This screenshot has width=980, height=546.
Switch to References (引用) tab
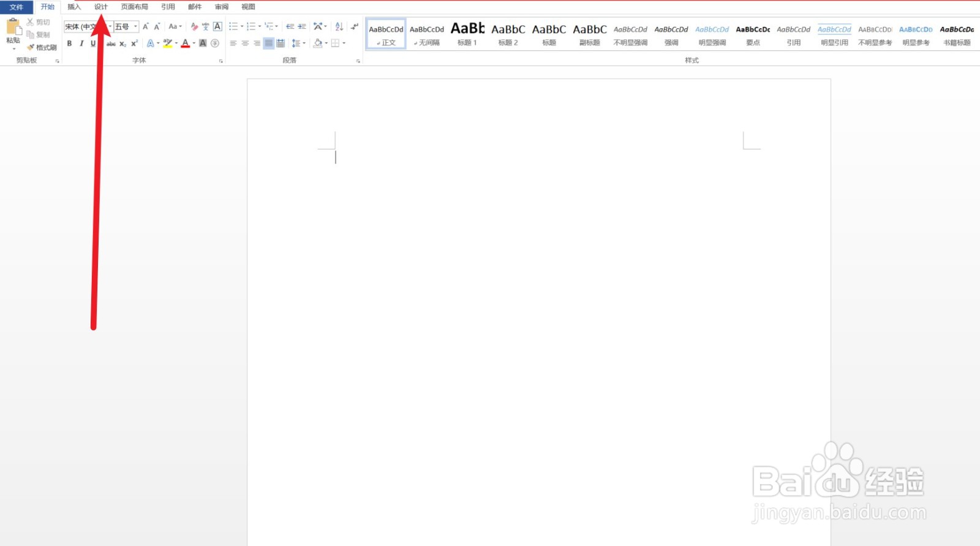click(x=168, y=7)
